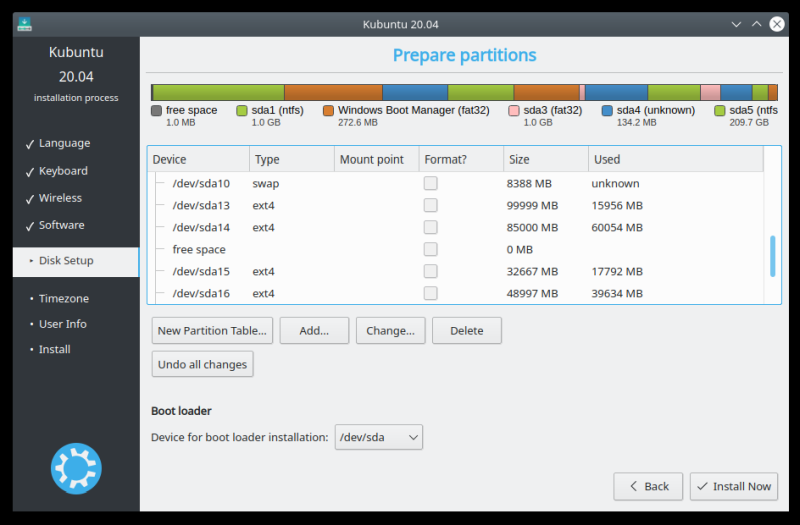Image resolution: width=800 pixels, height=525 pixels.
Task: Select the /dev/sda15 device row
Action: [456, 271]
